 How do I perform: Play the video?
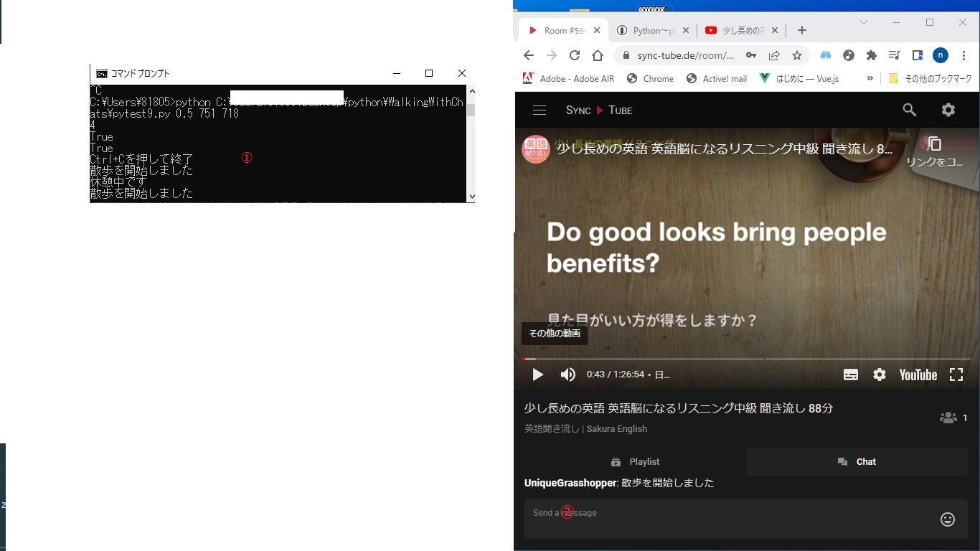tap(537, 375)
